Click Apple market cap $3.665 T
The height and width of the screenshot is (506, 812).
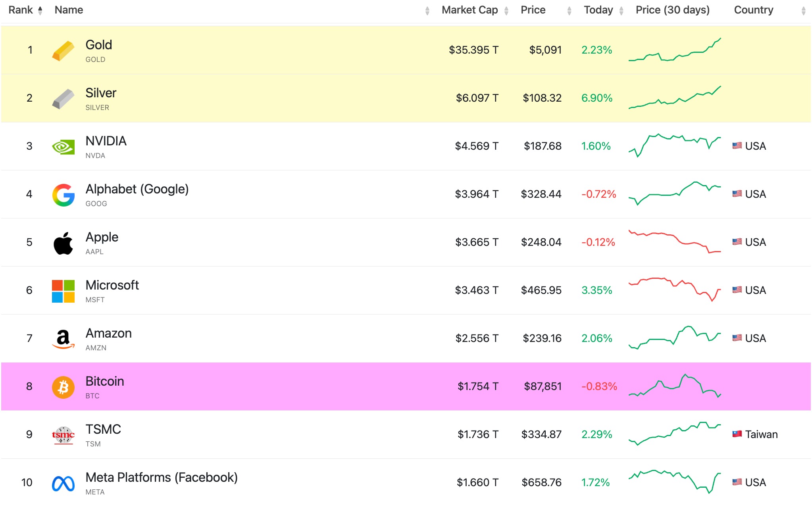tap(477, 242)
